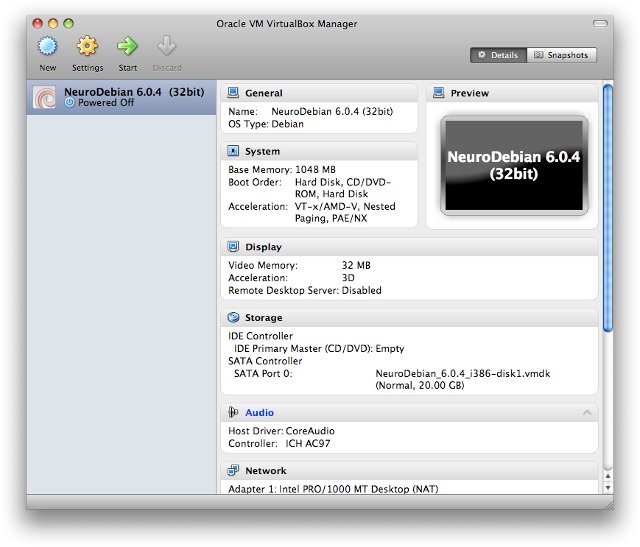Click the System section chip icon
Viewport: 640px width, 547px height.
tap(233, 151)
